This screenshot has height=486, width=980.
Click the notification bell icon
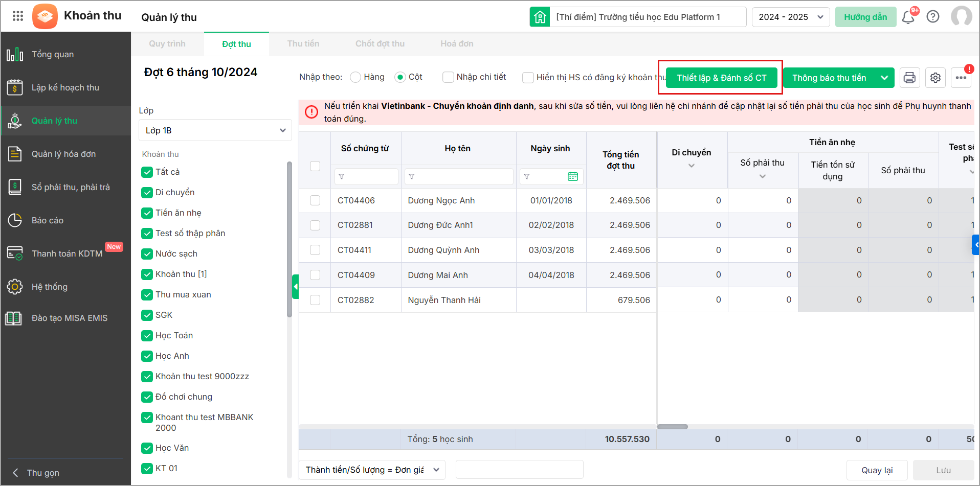[x=908, y=17]
